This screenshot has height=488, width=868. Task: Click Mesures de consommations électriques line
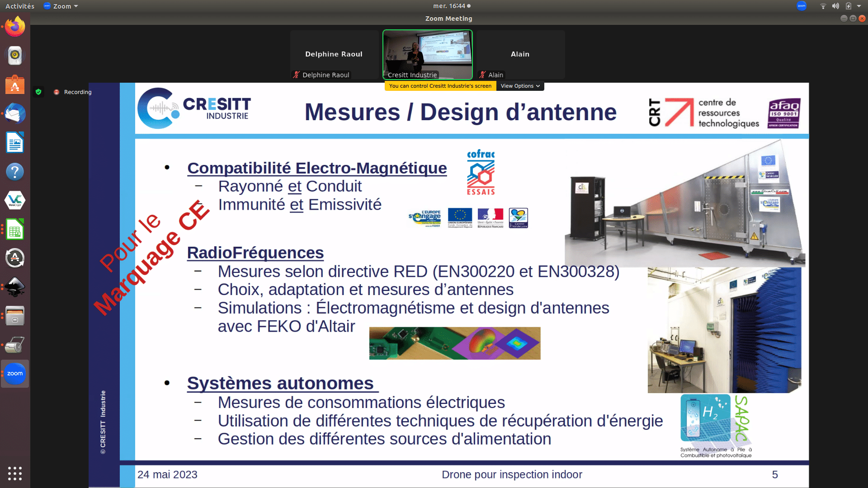[361, 403]
